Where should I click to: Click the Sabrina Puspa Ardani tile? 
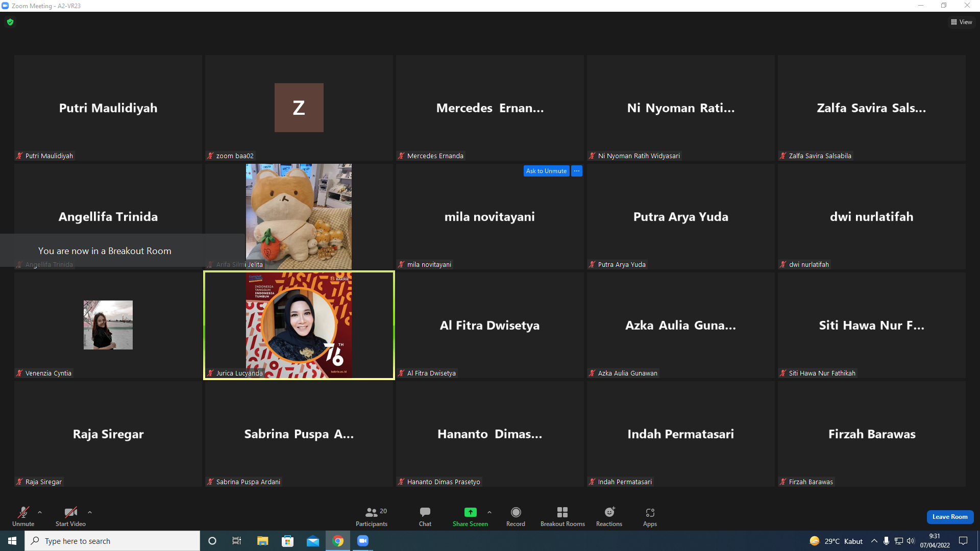[x=299, y=434]
